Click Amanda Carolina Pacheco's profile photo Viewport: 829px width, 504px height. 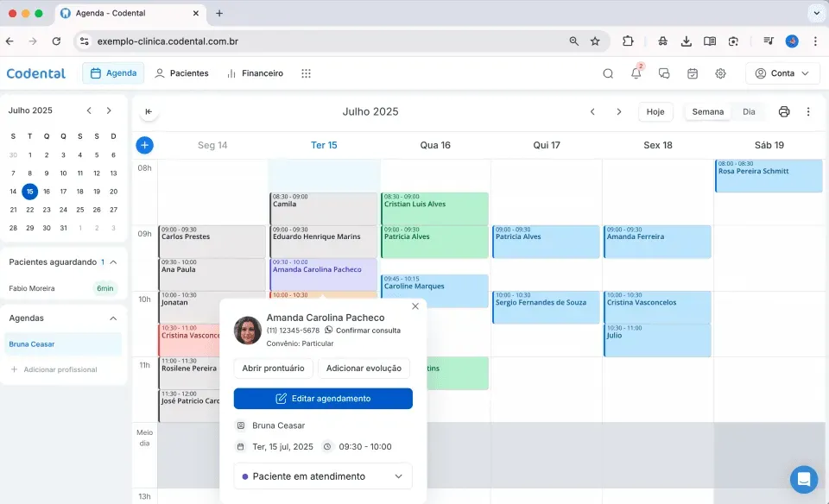248,331
